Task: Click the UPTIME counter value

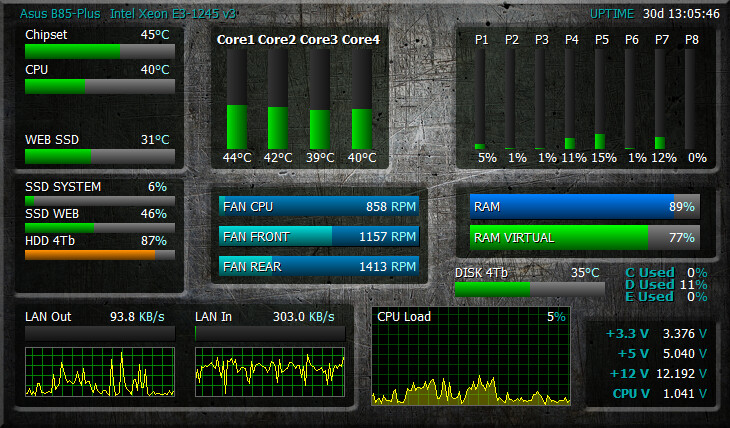Action: coord(682,14)
